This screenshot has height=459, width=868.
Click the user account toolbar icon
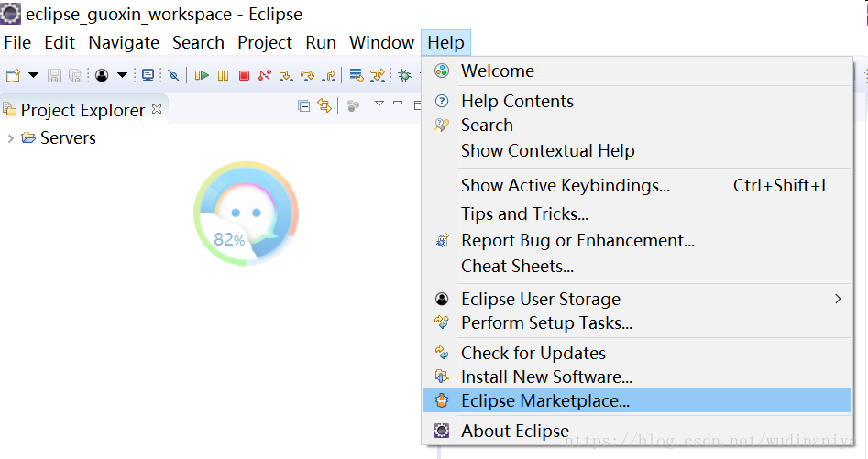point(102,75)
